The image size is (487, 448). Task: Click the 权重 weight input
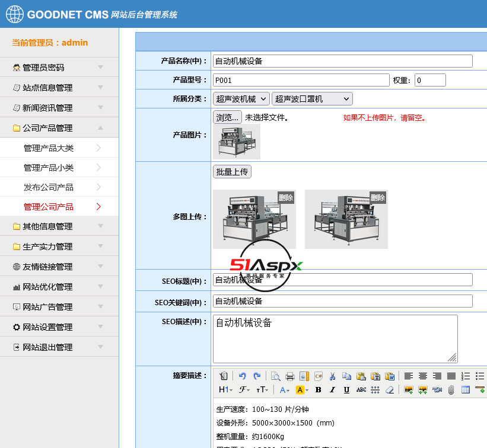click(430, 80)
